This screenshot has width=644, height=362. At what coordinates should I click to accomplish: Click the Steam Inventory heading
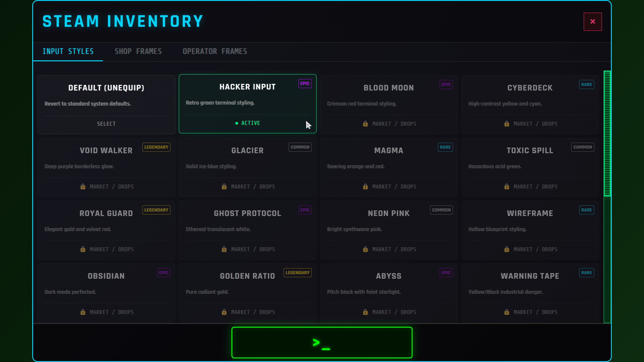pyautogui.click(x=123, y=21)
